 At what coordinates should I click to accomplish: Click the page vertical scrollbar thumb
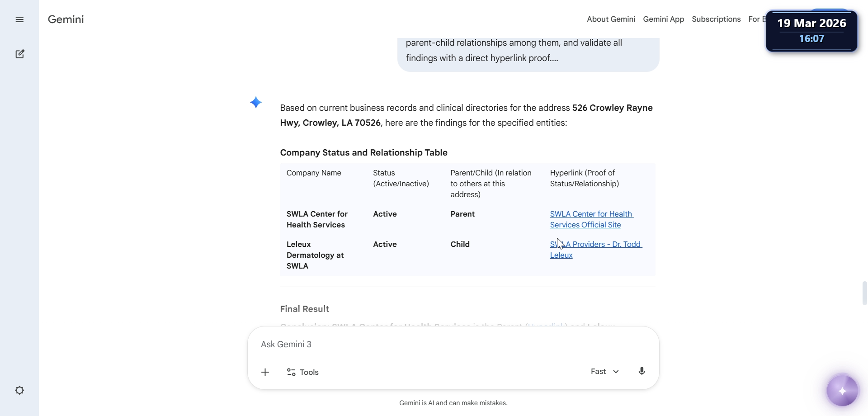[x=864, y=293]
